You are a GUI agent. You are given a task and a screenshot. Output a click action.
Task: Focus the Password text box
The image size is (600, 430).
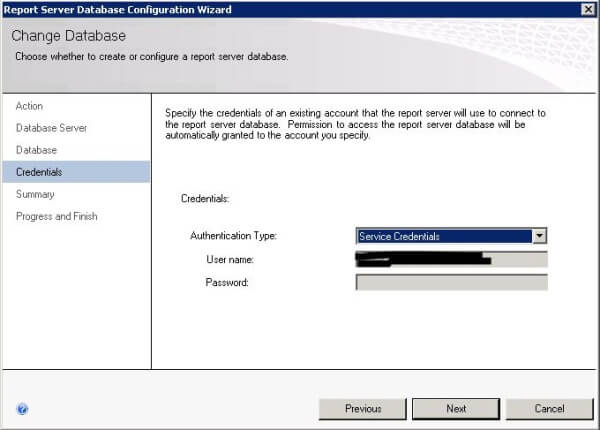[x=451, y=282]
